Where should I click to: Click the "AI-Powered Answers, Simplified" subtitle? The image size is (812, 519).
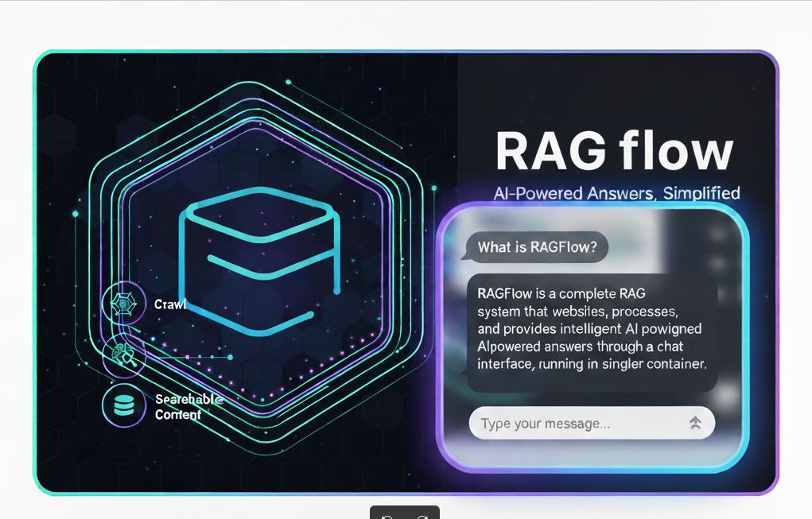(x=616, y=193)
